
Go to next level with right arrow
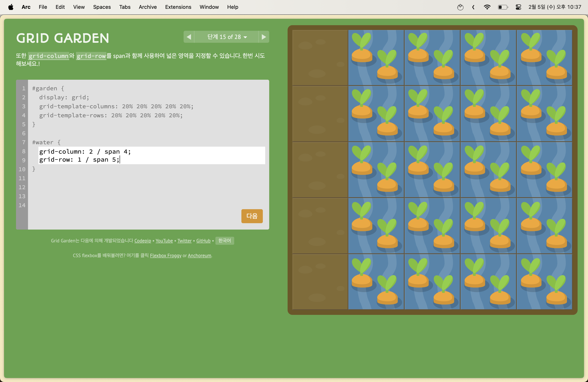pos(264,37)
